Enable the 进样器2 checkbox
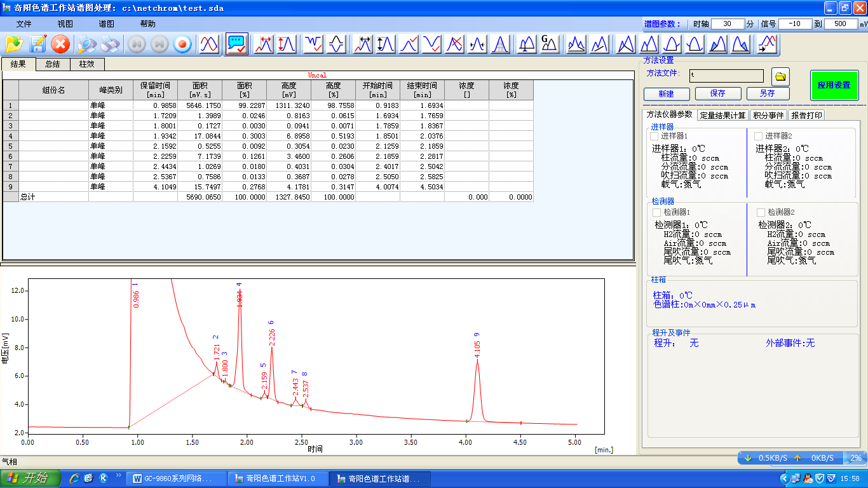Viewport: 868px width, 488px height. pos(758,136)
